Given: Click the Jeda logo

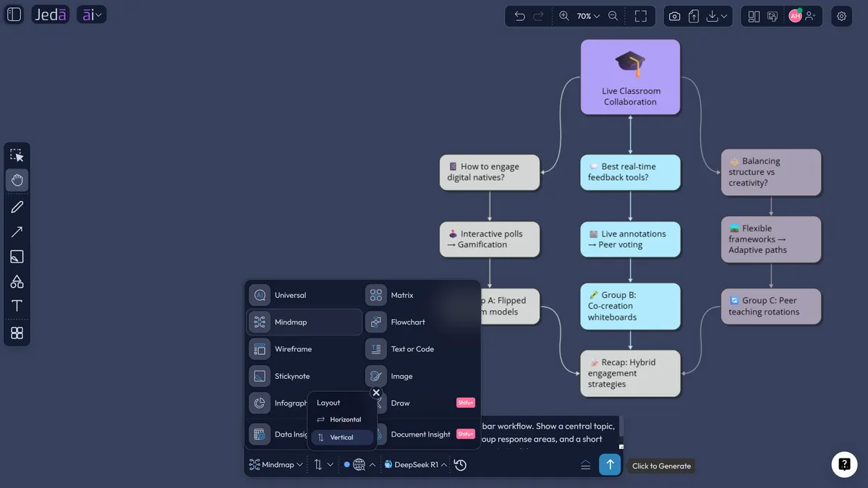Looking at the screenshot, I should pyautogui.click(x=51, y=14).
